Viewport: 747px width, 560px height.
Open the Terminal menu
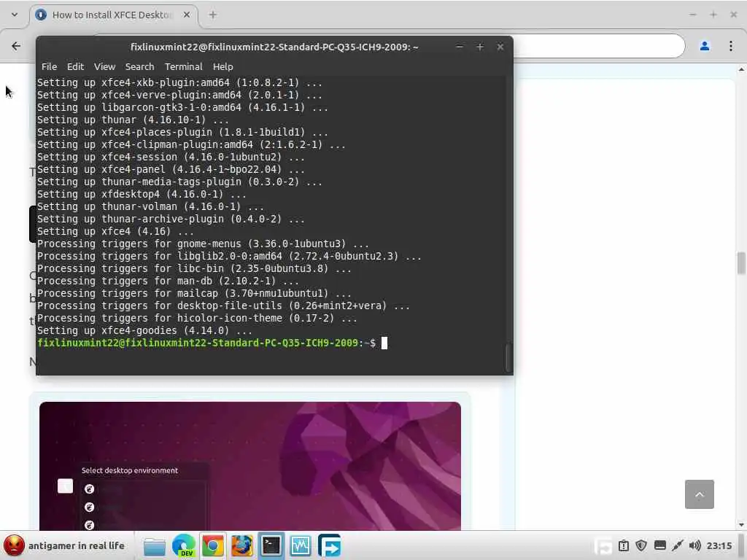[183, 66]
